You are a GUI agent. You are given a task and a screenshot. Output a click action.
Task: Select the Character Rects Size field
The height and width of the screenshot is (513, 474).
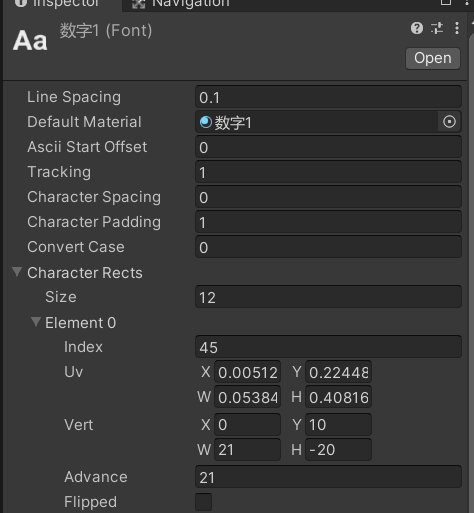tap(328, 297)
